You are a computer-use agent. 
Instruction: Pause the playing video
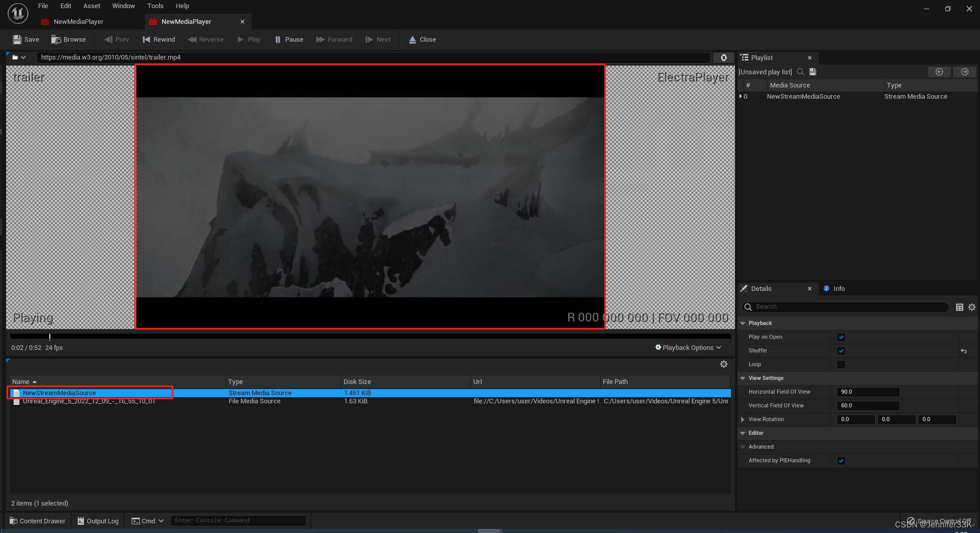288,39
